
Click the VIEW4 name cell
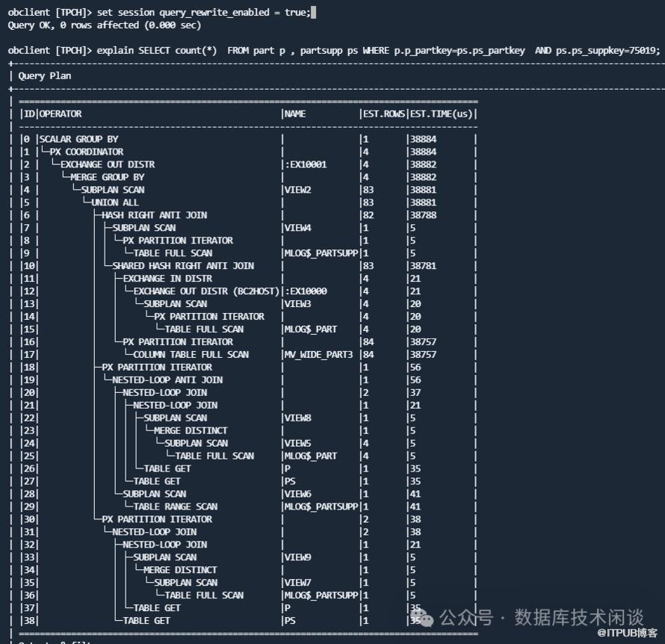click(297, 228)
